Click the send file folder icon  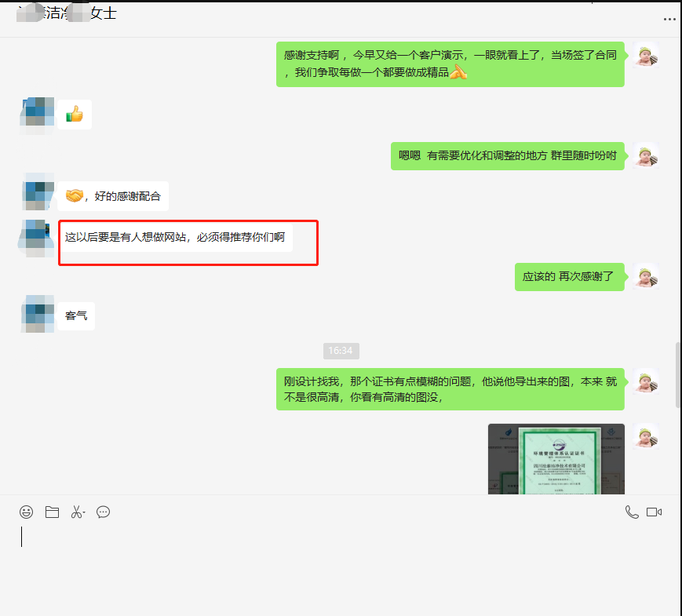coord(52,512)
